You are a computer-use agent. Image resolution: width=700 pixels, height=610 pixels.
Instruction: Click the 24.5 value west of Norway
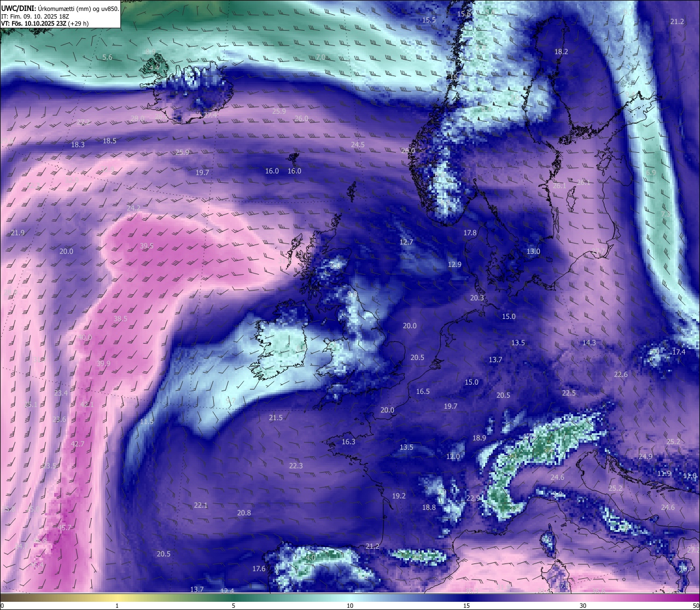tap(358, 145)
